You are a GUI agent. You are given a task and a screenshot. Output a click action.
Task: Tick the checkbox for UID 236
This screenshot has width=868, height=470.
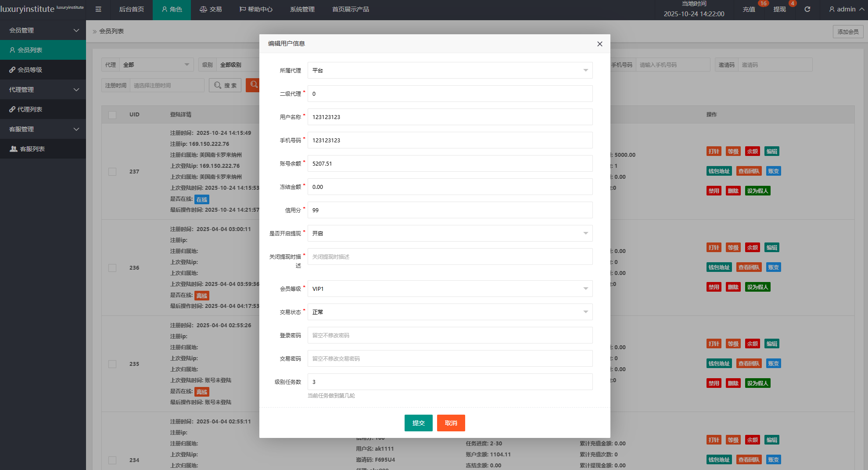tap(112, 268)
